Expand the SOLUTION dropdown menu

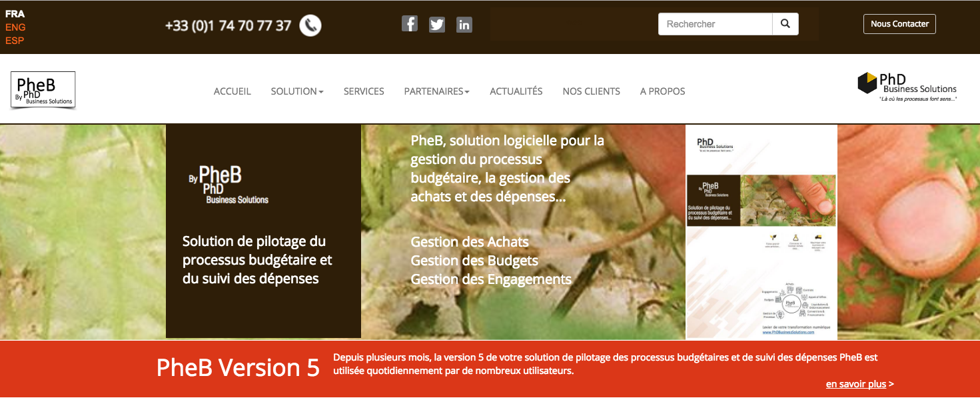pos(297,91)
